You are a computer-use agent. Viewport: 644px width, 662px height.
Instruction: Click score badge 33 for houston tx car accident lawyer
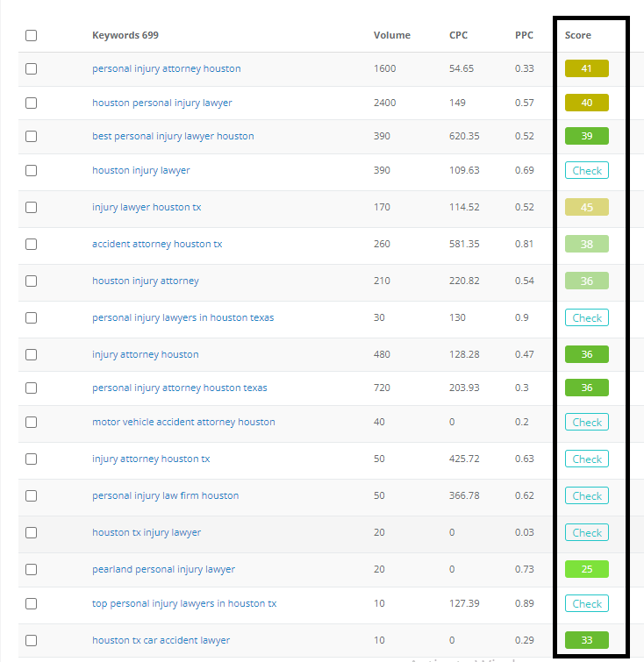[x=586, y=640]
